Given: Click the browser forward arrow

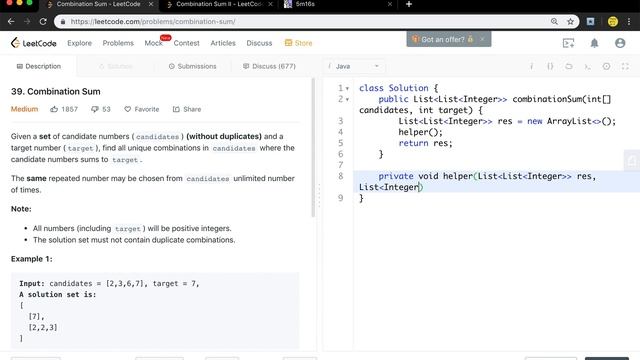Looking at the screenshot, I should click(x=27, y=22).
